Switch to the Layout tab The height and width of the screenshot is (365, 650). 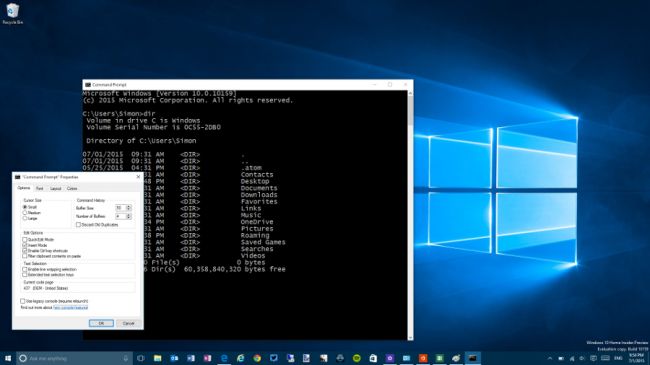pos(56,188)
